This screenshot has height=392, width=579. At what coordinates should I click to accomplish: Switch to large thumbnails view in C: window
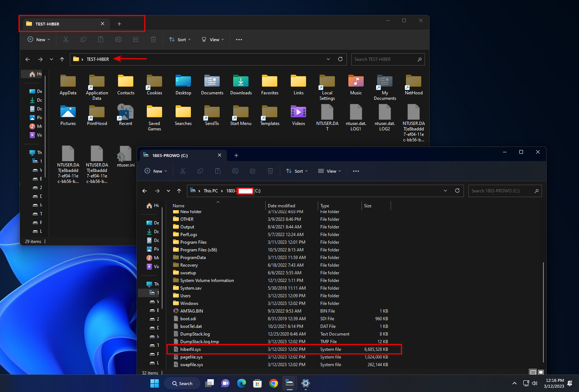coord(541,372)
